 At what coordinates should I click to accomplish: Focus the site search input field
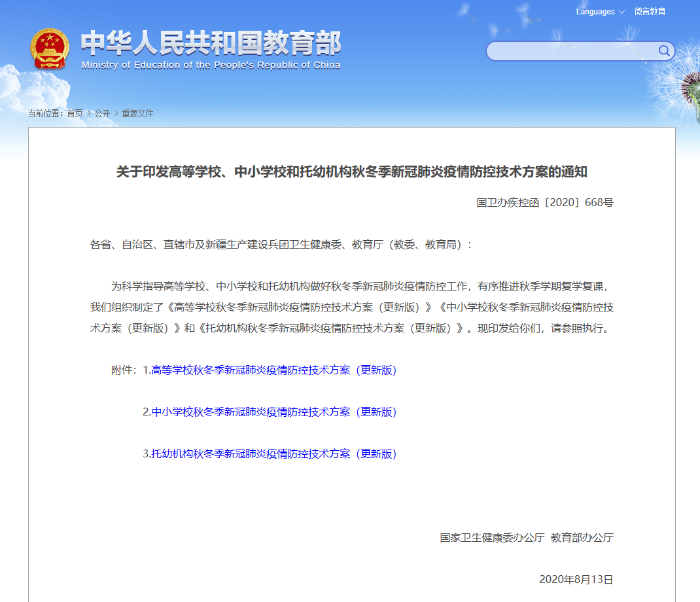tap(571, 51)
